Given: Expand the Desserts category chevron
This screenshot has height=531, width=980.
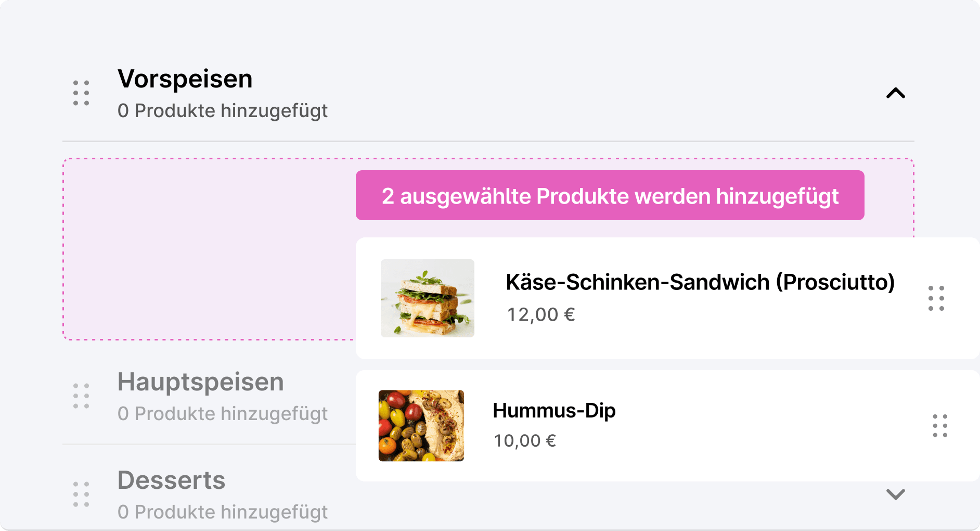Looking at the screenshot, I should (895, 494).
